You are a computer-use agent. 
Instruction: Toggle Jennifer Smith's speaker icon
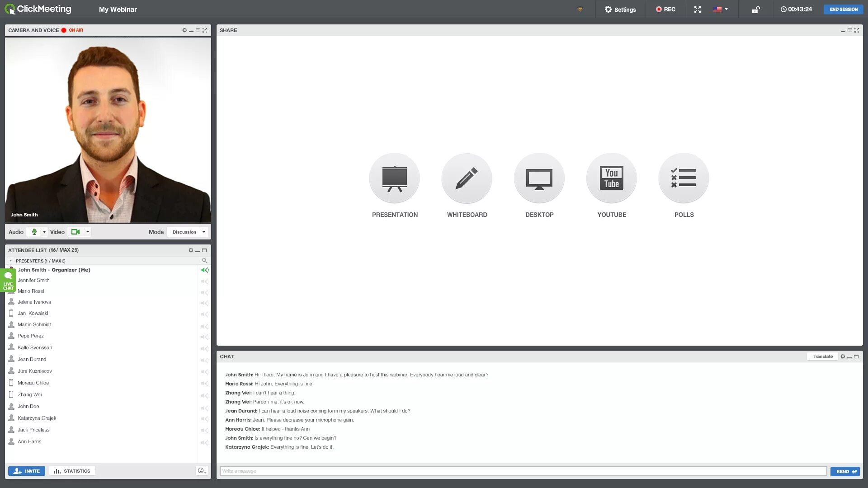pyautogui.click(x=204, y=281)
